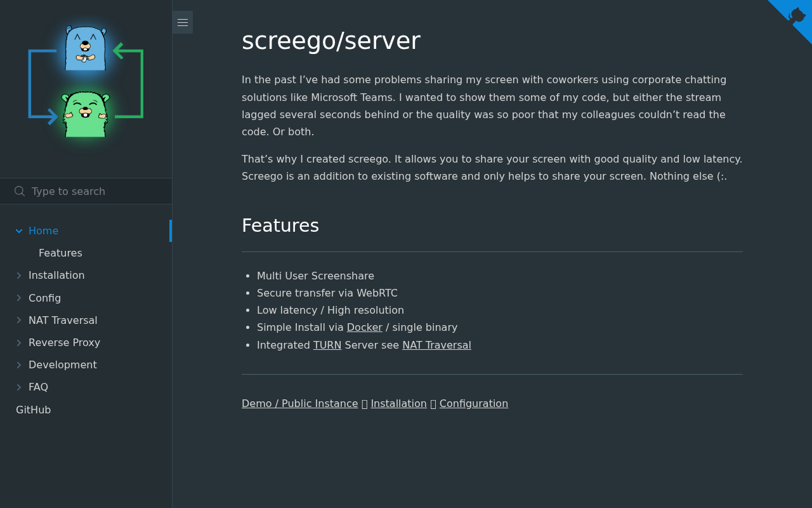Toggle the sidebar hamburger menu
This screenshot has height=508, width=812.
182,22
